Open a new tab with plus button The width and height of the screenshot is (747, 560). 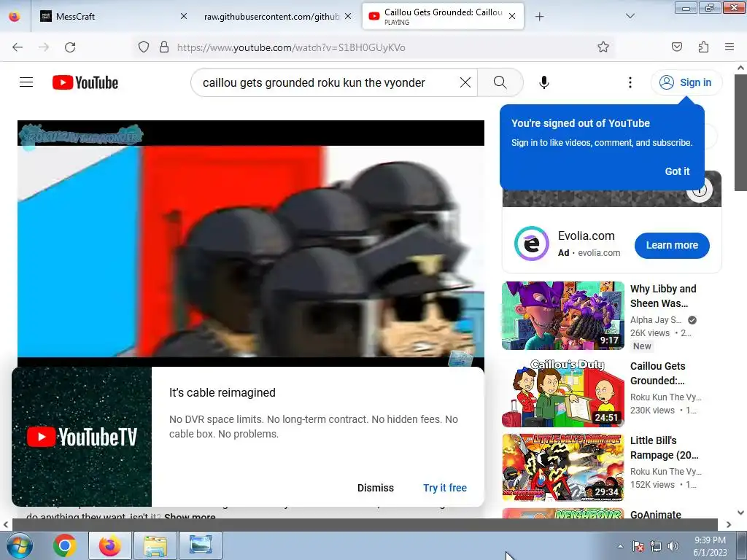(x=539, y=17)
